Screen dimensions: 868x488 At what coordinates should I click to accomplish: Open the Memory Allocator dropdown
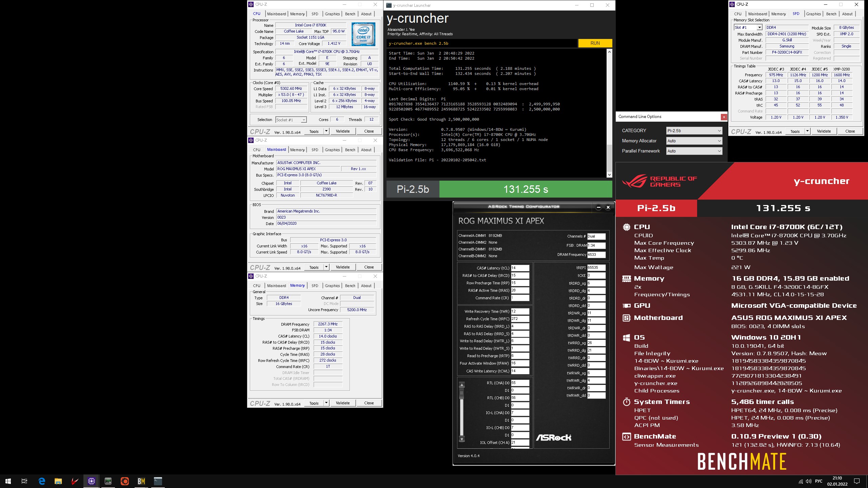[694, 141]
